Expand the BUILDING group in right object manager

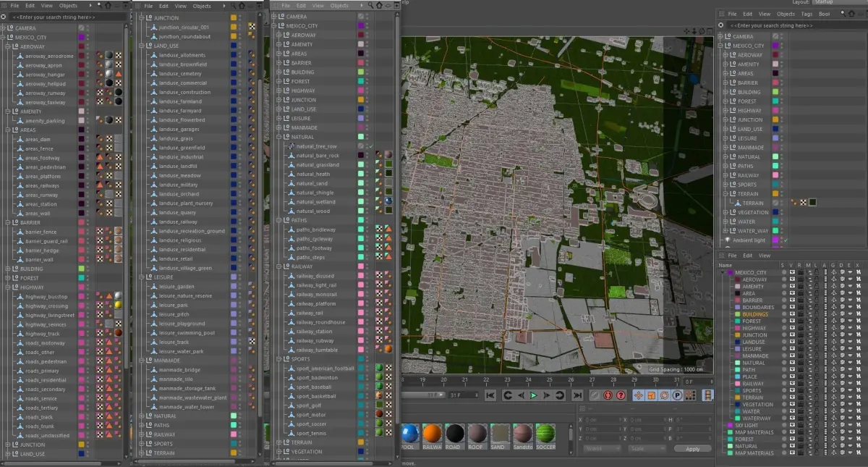(x=727, y=92)
